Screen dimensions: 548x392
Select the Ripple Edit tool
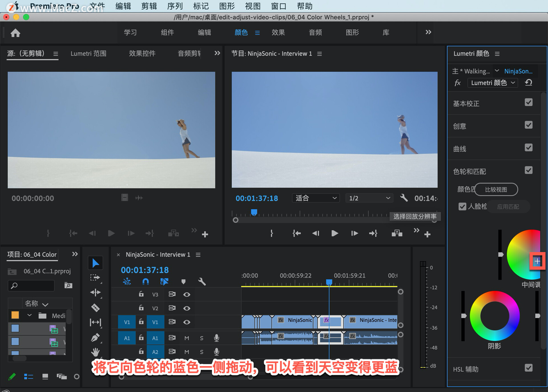pyautogui.click(x=95, y=292)
